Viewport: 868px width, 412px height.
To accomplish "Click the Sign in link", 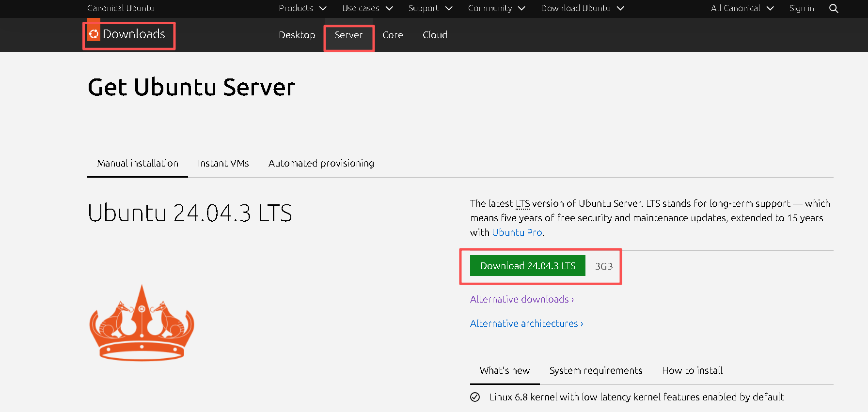I will (x=802, y=8).
